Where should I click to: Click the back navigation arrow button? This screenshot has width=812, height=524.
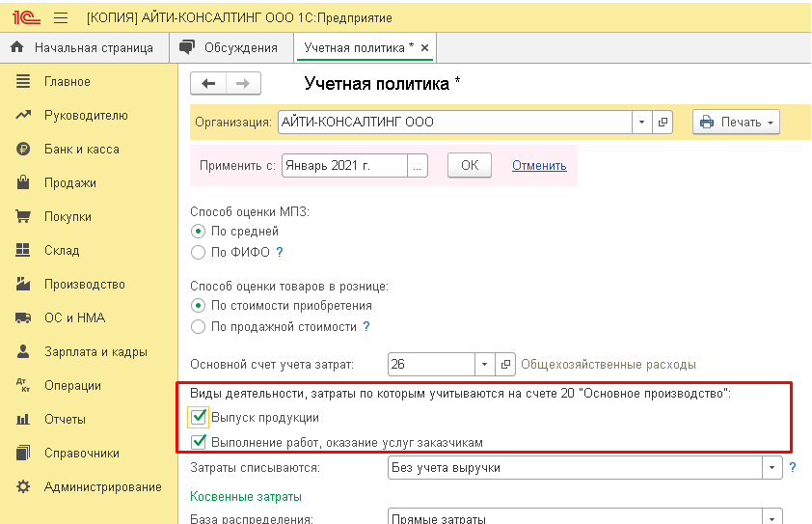(208, 84)
